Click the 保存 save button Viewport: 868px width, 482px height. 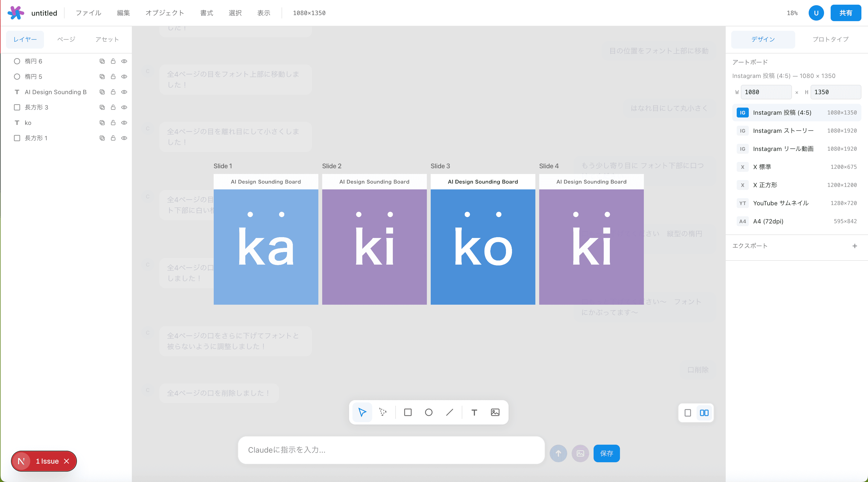(x=607, y=453)
